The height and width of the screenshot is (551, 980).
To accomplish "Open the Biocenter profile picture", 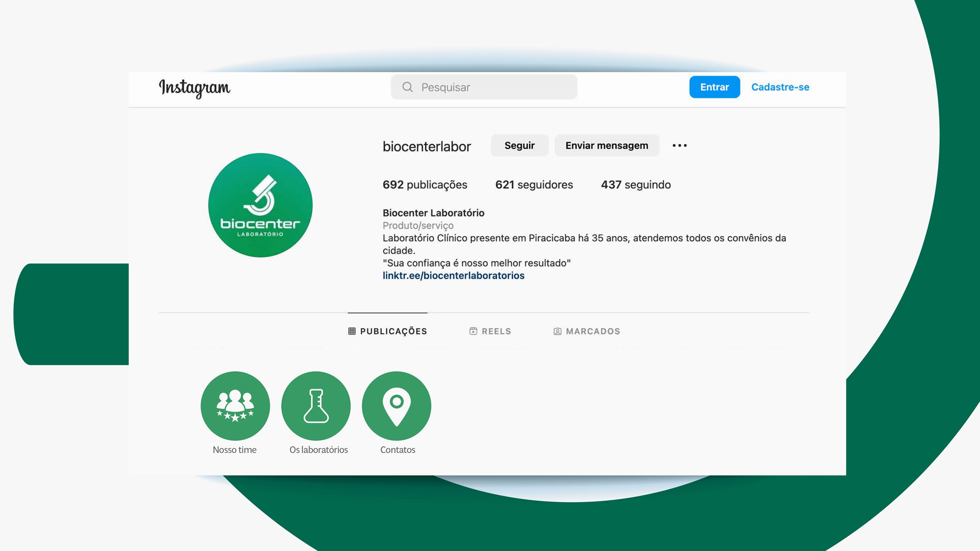I will point(260,205).
